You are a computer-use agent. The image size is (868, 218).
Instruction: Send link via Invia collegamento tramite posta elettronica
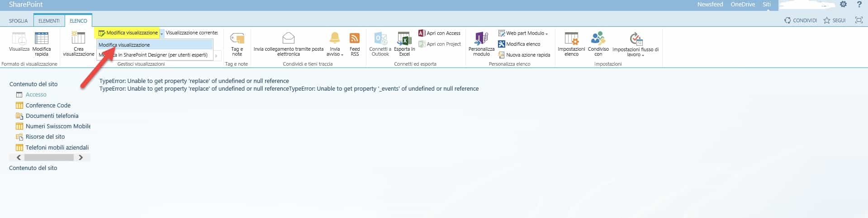[x=289, y=44]
